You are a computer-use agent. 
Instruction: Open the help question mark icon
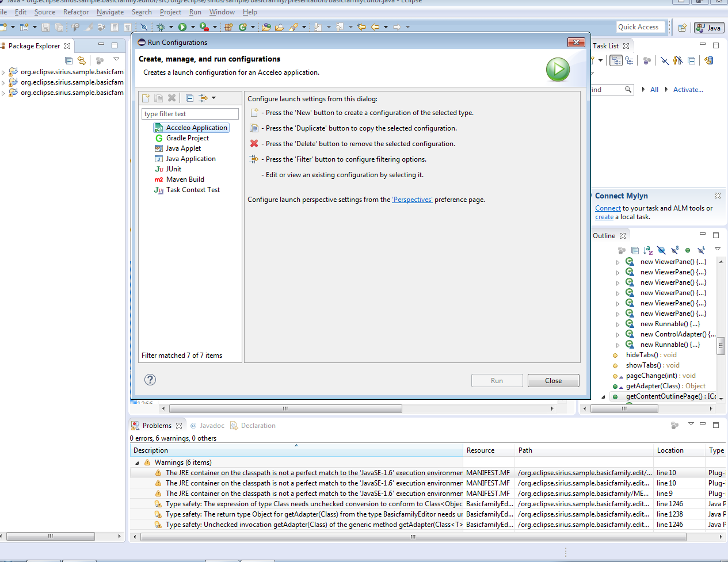coord(150,380)
